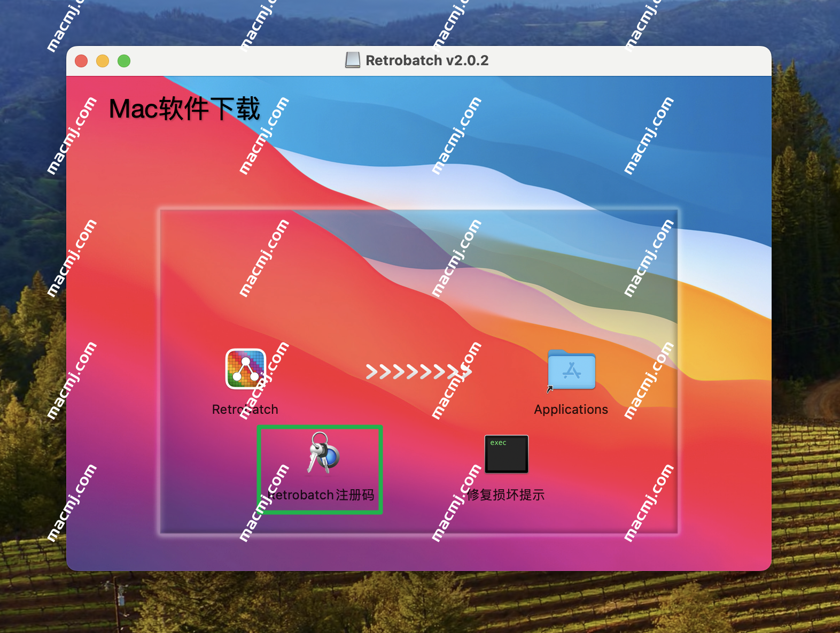
Task: Click the disk icon in title bar
Action: tap(353, 60)
